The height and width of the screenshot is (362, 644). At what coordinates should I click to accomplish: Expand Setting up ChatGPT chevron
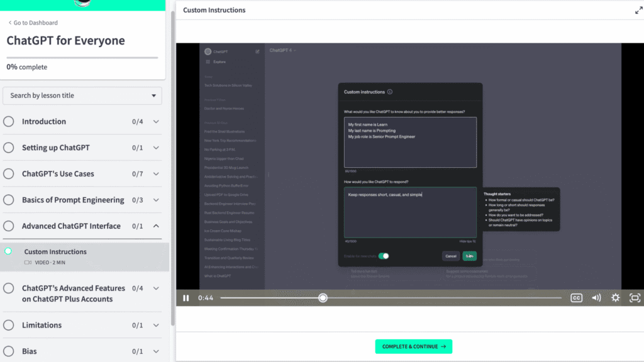pos(156,148)
